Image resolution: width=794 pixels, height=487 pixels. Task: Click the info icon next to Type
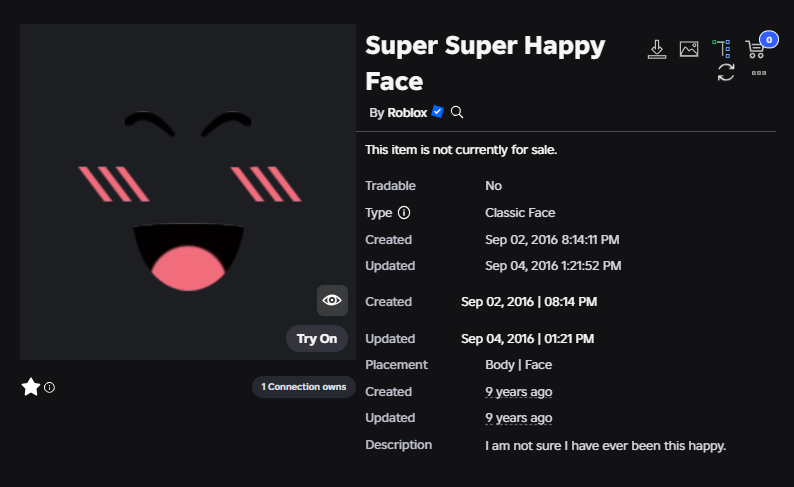(x=404, y=213)
